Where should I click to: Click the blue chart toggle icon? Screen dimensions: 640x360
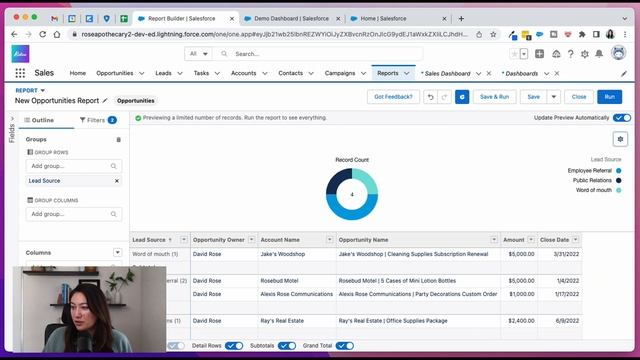coord(462,97)
